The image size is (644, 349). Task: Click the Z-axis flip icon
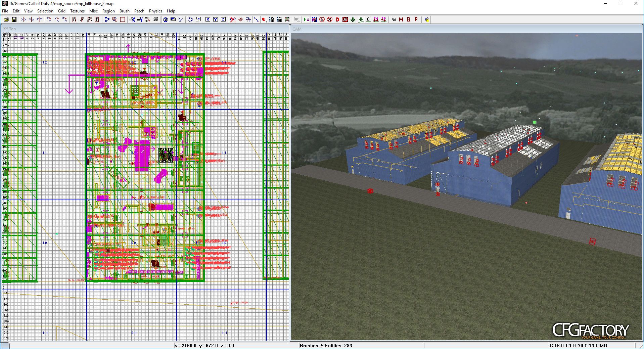click(39, 19)
